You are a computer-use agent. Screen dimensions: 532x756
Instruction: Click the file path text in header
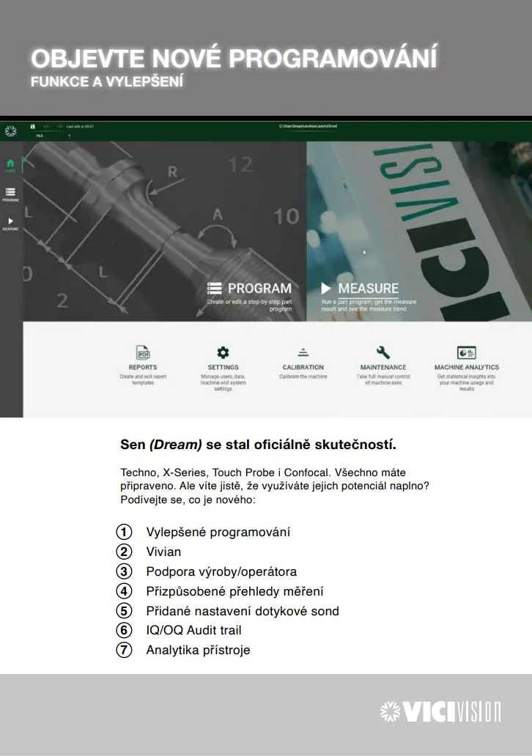(308, 126)
